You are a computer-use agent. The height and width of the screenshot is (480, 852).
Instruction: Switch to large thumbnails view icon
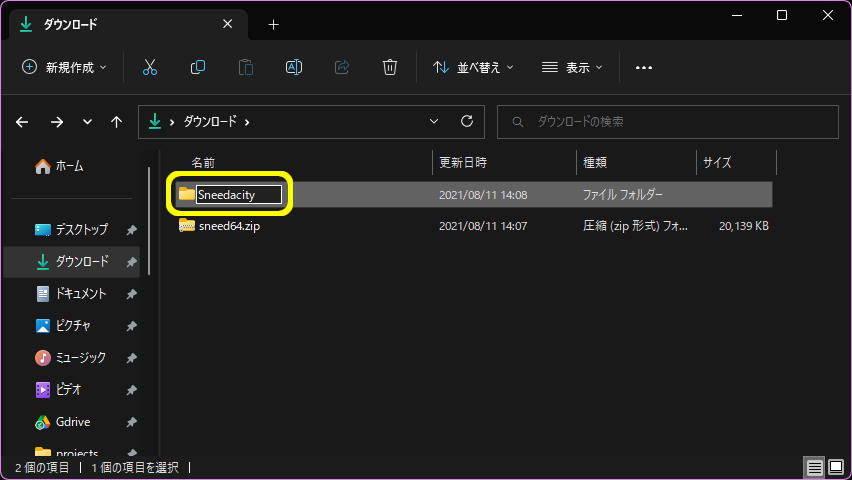(x=835, y=467)
